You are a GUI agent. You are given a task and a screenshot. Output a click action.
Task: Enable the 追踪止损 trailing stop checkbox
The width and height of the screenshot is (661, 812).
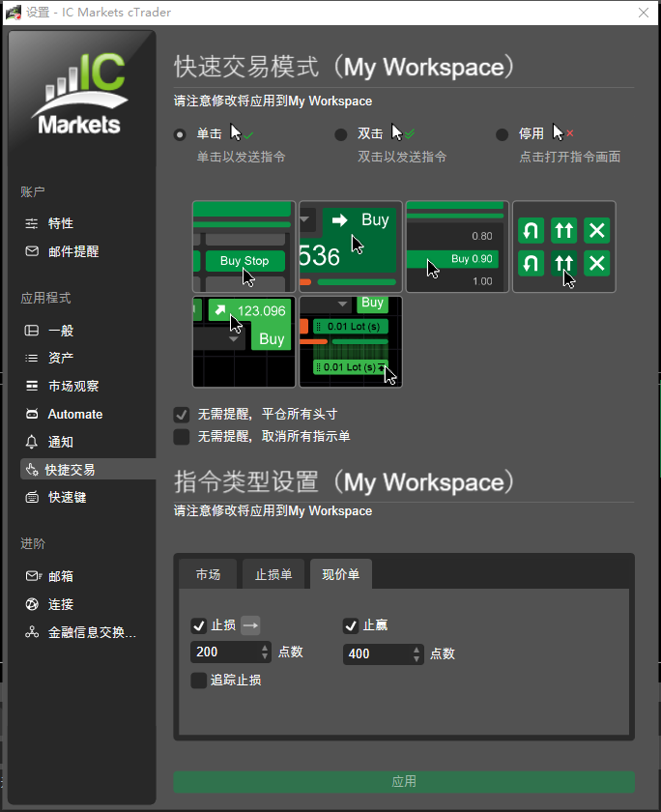tap(199, 680)
